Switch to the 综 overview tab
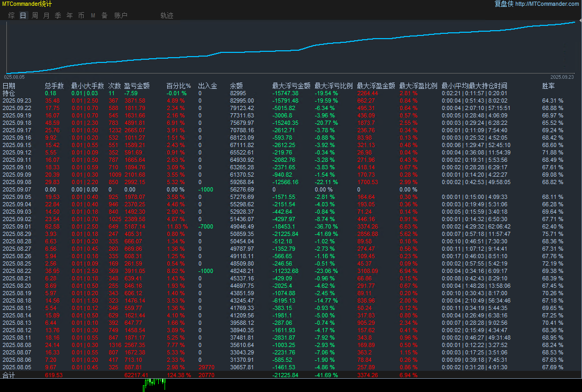This screenshot has width=582, height=392. pyautogui.click(x=12, y=15)
